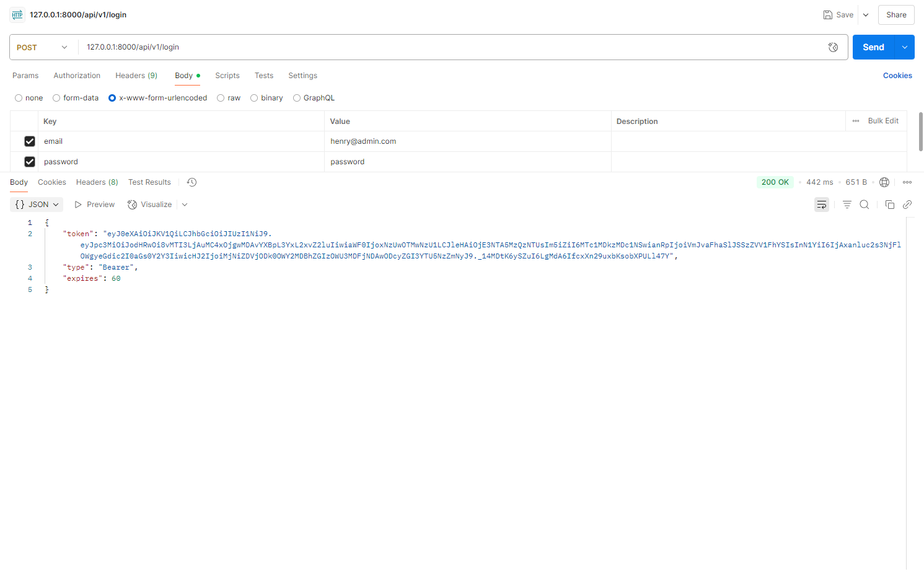Screen dimensions: 924x574
Task: Open the Visualize view
Action: coord(149,205)
